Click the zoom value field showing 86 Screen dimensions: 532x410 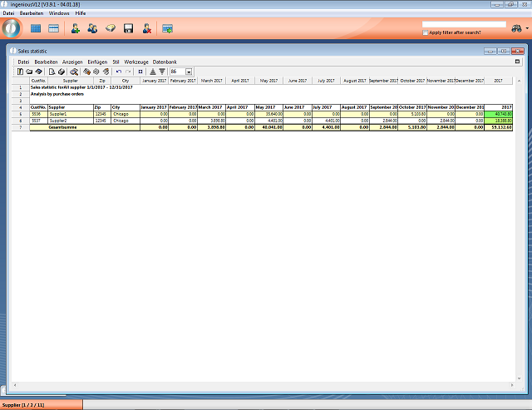(177, 72)
